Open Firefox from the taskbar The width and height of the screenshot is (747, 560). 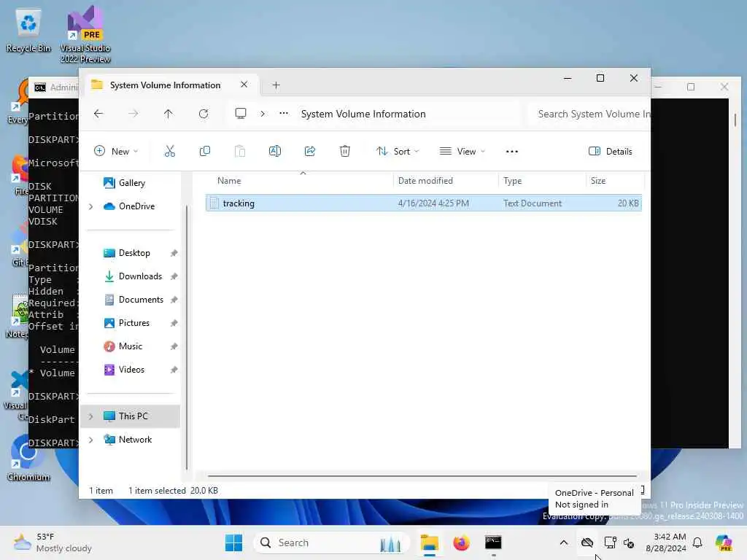(x=461, y=542)
